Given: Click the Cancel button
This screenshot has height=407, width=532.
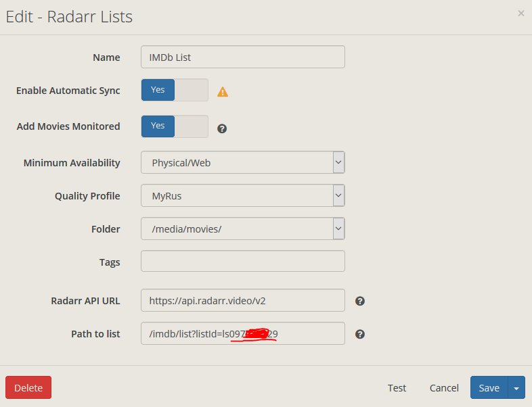Looking at the screenshot, I should (444, 387).
